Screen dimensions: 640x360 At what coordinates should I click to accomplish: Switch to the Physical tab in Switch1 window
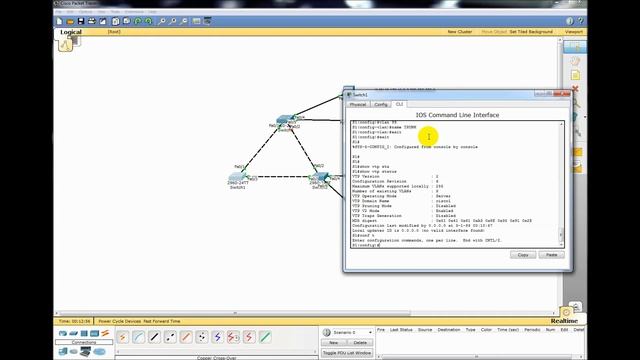coord(358,104)
